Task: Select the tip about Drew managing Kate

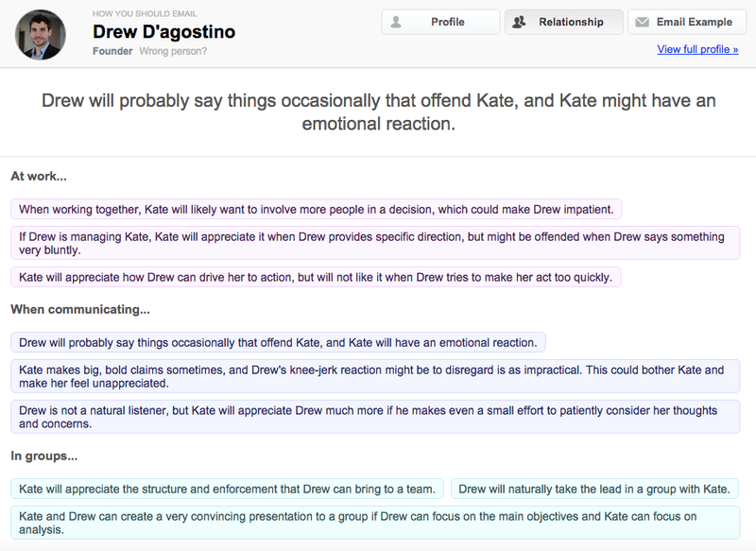Action: [375, 243]
